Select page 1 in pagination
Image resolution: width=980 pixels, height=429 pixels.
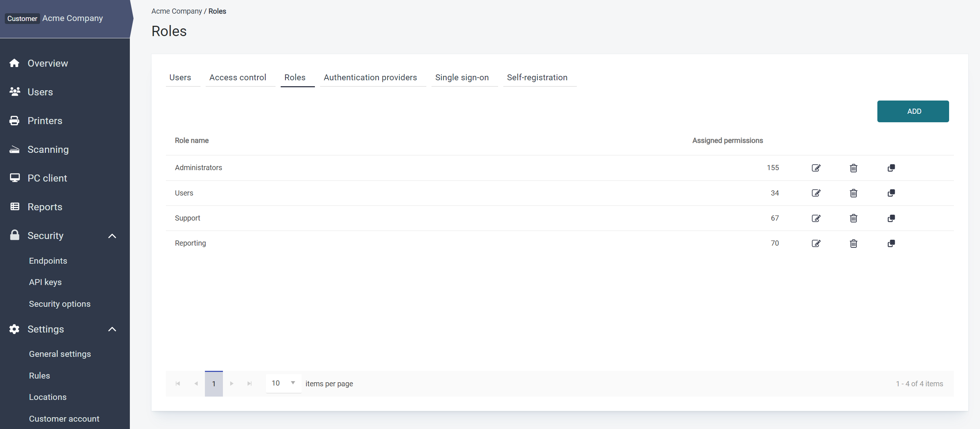213,384
